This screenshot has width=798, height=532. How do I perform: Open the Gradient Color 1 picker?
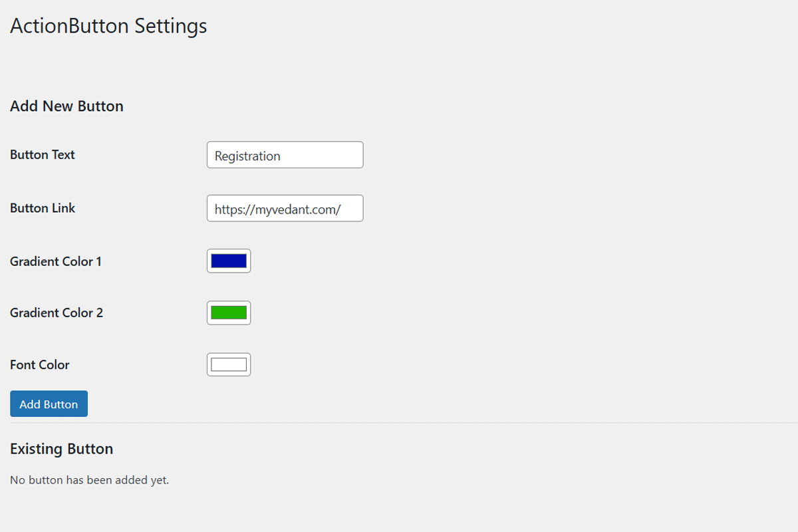tap(229, 261)
